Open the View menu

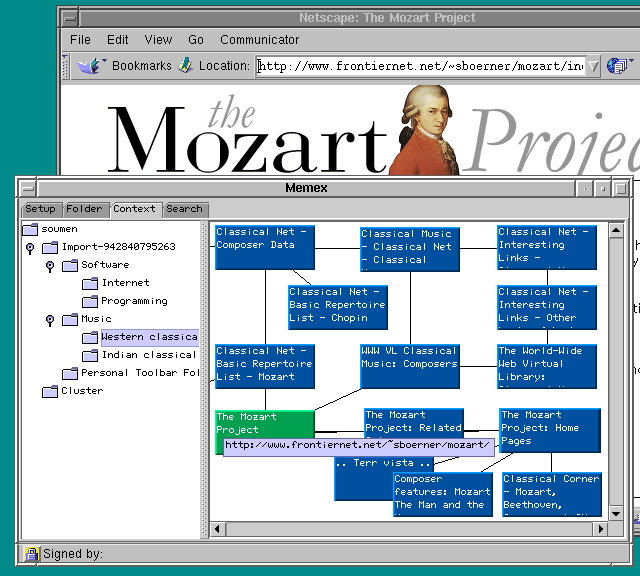tap(158, 40)
